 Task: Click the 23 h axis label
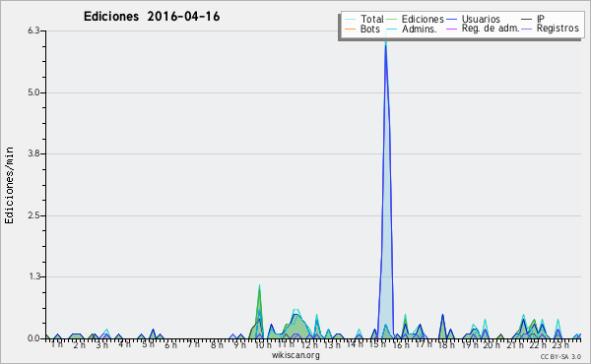pyautogui.click(x=560, y=344)
